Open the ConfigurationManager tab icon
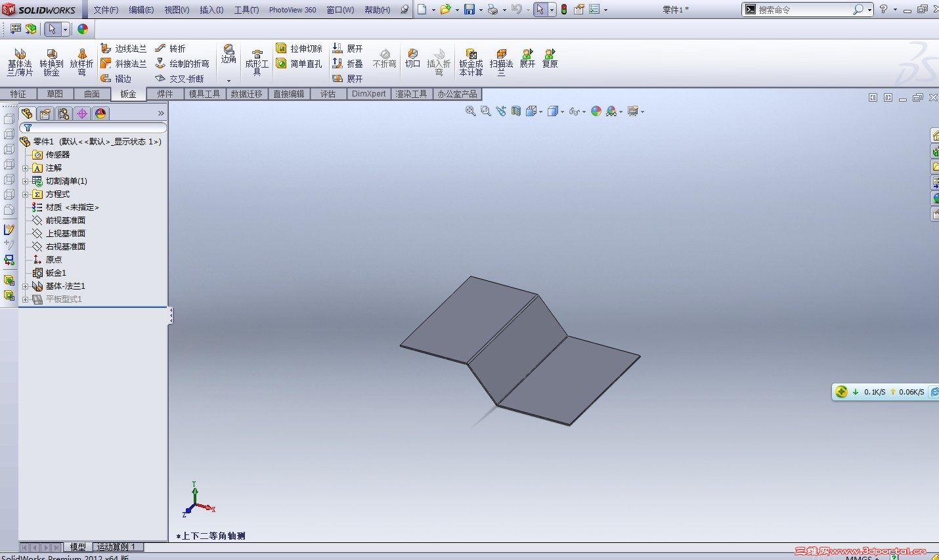 click(x=64, y=114)
